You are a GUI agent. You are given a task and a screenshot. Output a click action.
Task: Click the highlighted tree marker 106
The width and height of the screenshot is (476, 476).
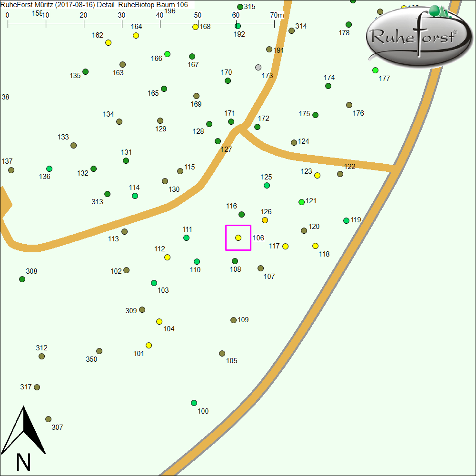(x=238, y=238)
